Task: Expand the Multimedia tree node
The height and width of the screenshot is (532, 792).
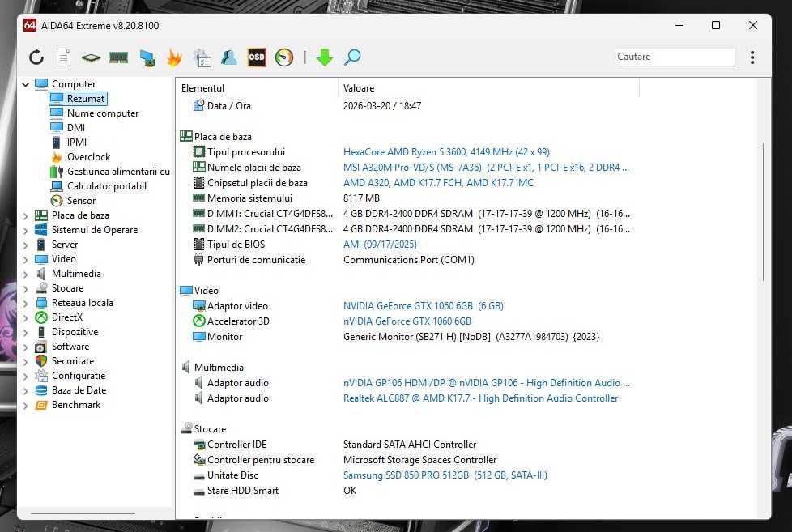Action: coord(25,275)
